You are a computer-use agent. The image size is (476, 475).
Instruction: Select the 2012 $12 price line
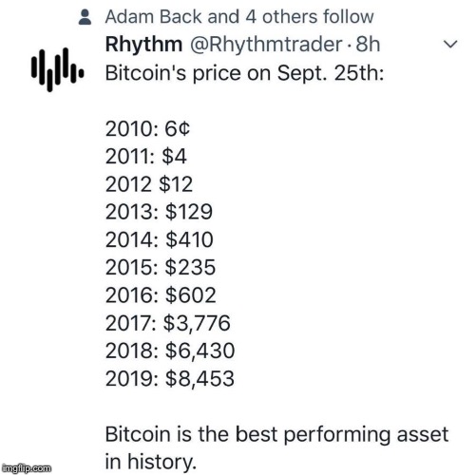point(149,184)
